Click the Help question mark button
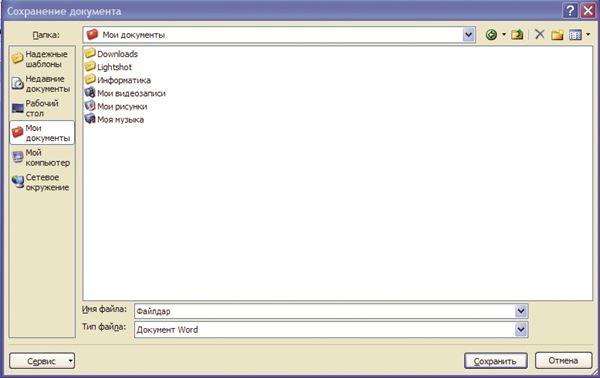Image resolution: width=600 pixels, height=378 pixels. pyautogui.click(x=570, y=10)
